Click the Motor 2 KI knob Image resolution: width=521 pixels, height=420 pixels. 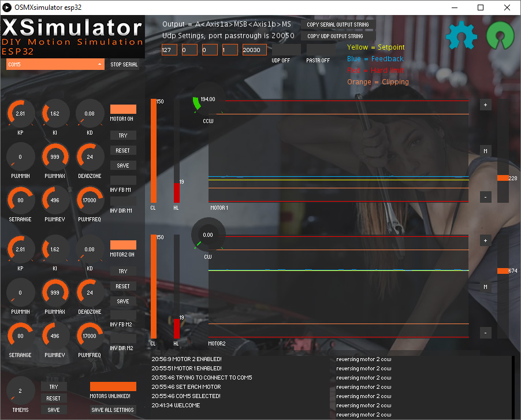55,249
